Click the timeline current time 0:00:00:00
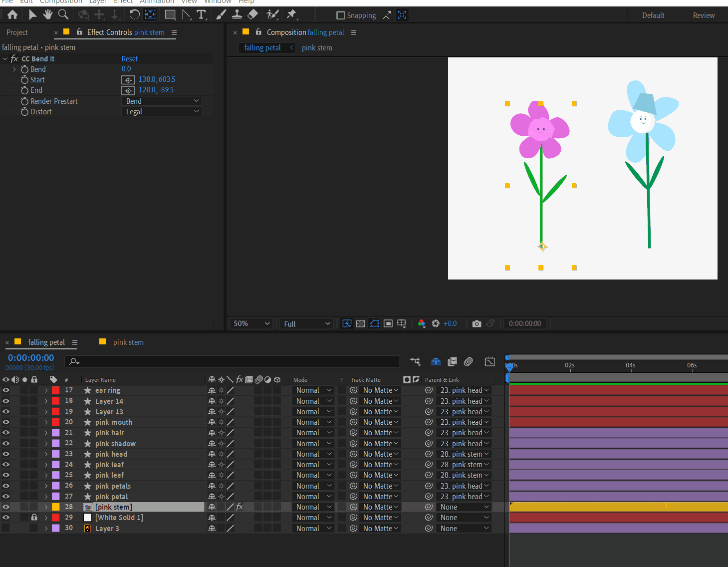This screenshot has height=567, width=728. pos(31,358)
